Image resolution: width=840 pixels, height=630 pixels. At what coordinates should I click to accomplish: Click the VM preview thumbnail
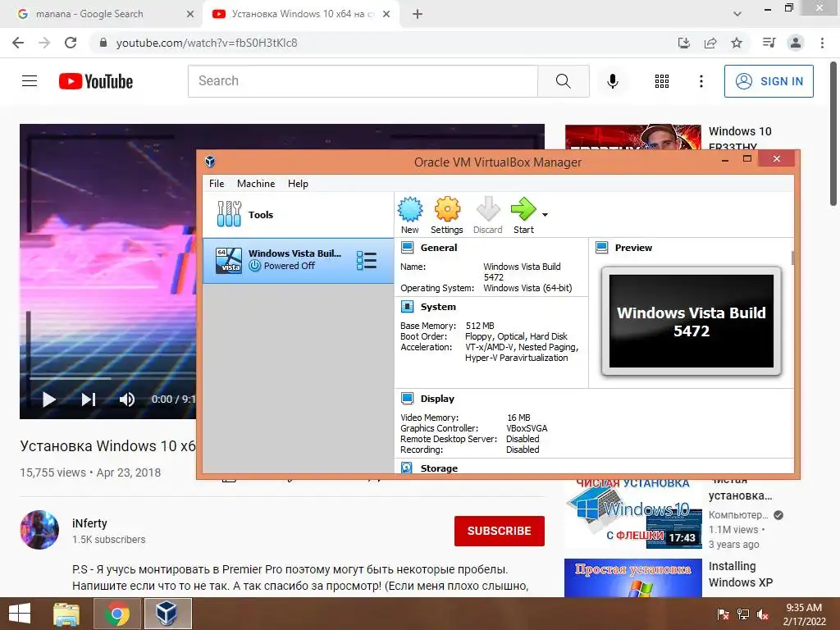pos(691,321)
